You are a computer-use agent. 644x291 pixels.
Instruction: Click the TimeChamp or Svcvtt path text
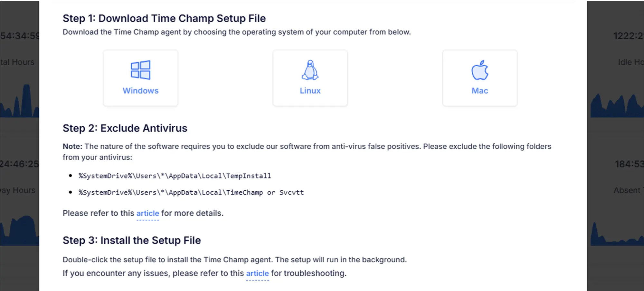[191, 192]
